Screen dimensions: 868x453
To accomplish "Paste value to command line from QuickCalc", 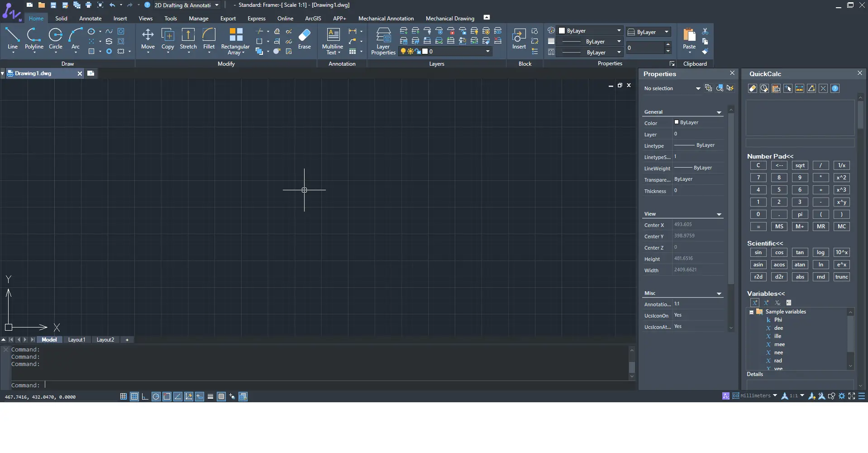I will [x=776, y=88].
